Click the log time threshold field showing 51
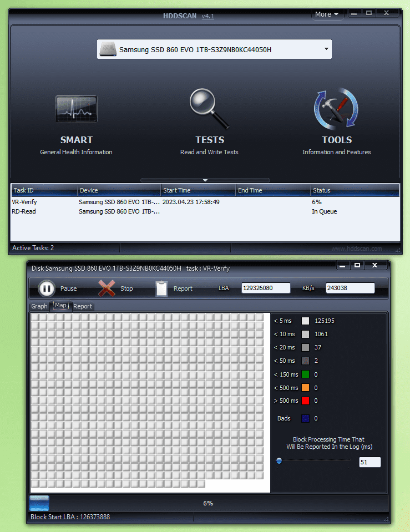This screenshot has width=410, height=532. [x=369, y=462]
